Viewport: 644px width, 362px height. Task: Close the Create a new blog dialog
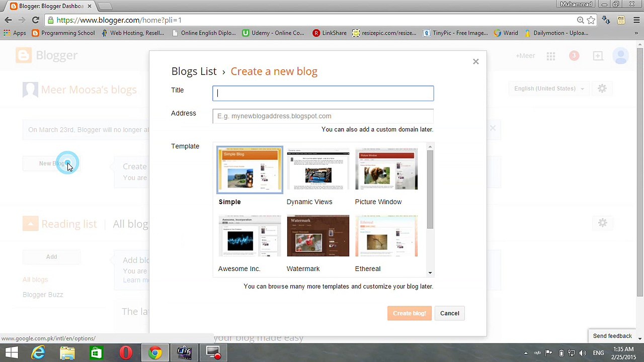tap(475, 61)
